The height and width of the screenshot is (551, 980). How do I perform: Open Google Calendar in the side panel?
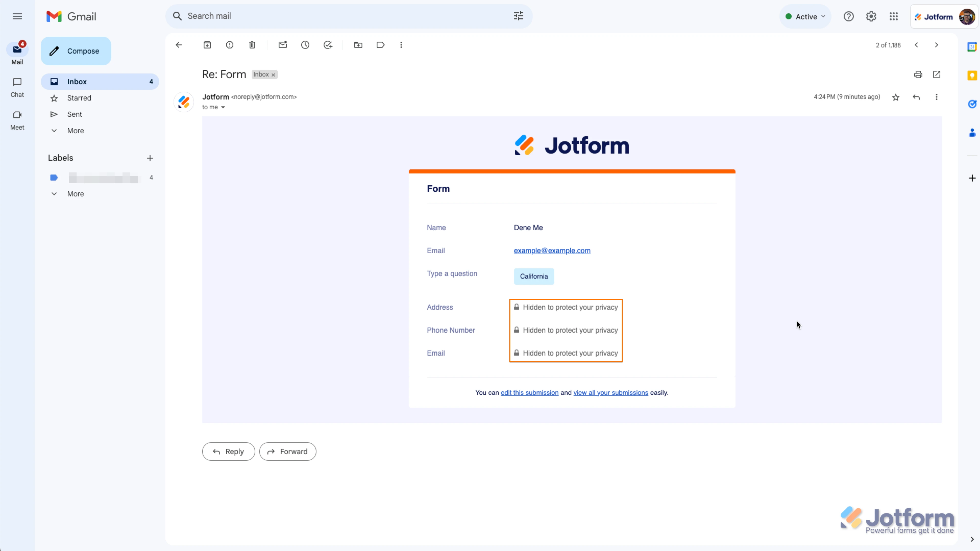pyautogui.click(x=972, y=46)
